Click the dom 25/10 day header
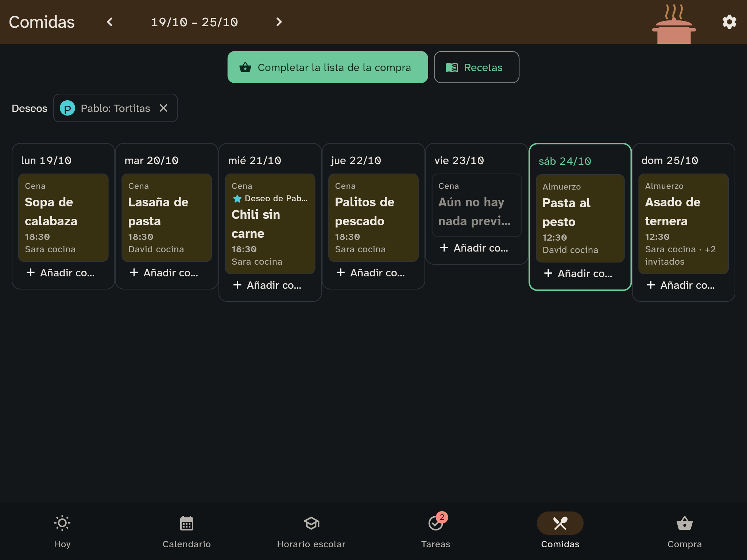The width and height of the screenshot is (747, 560). pos(670,160)
